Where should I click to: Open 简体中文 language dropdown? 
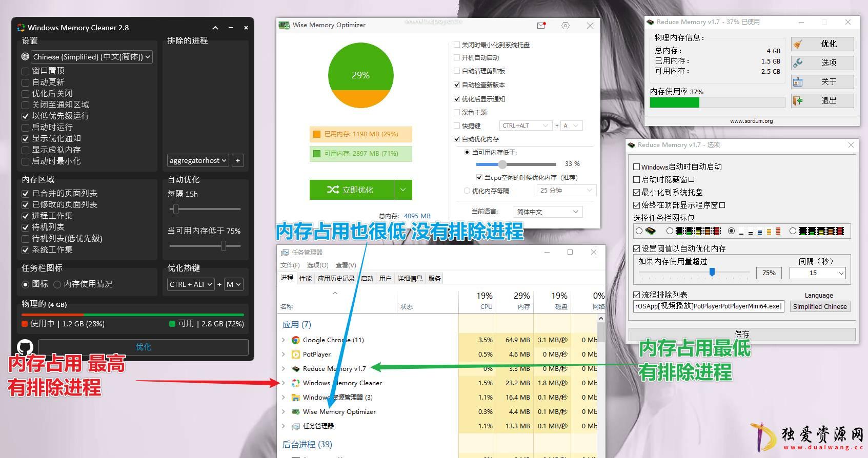548,212
